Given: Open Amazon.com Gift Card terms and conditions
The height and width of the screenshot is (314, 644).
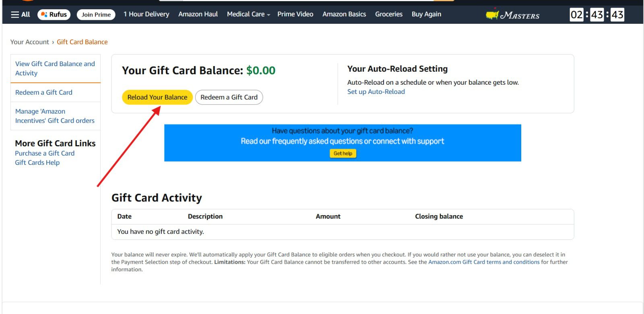Looking at the screenshot, I should click(484, 262).
